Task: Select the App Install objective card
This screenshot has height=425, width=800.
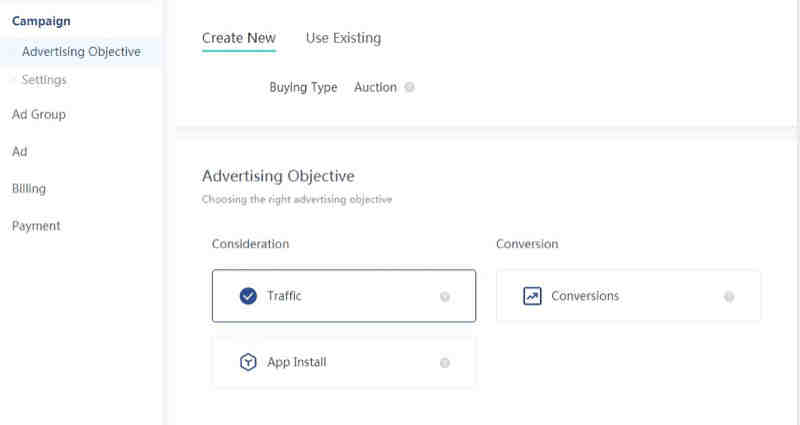Action: click(x=344, y=362)
